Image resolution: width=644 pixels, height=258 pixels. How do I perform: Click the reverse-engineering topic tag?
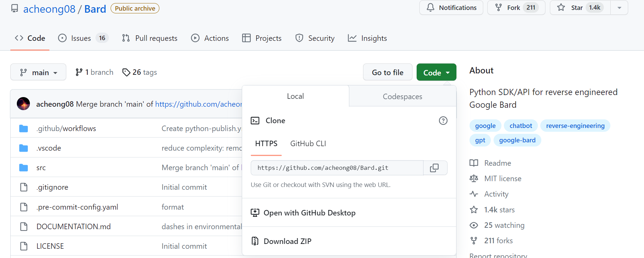point(575,126)
